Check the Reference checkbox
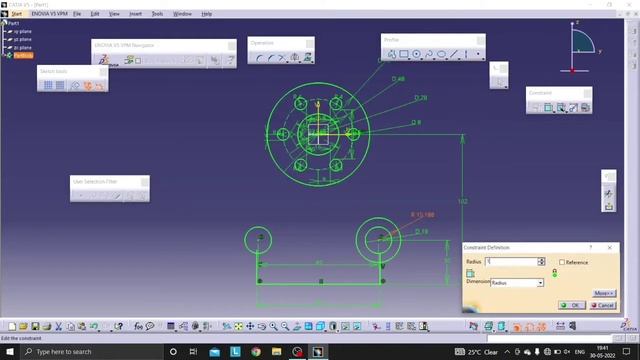 tap(562, 262)
